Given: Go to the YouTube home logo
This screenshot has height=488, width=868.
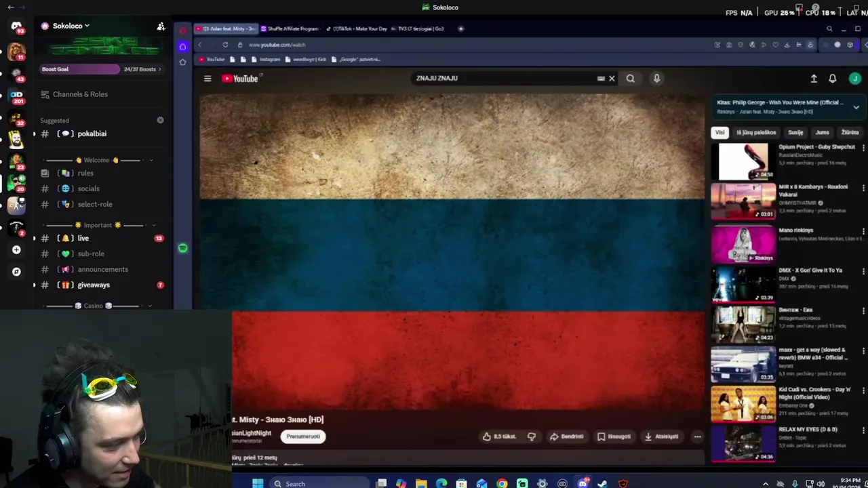Looking at the screenshot, I should click(x=240, y=79).
